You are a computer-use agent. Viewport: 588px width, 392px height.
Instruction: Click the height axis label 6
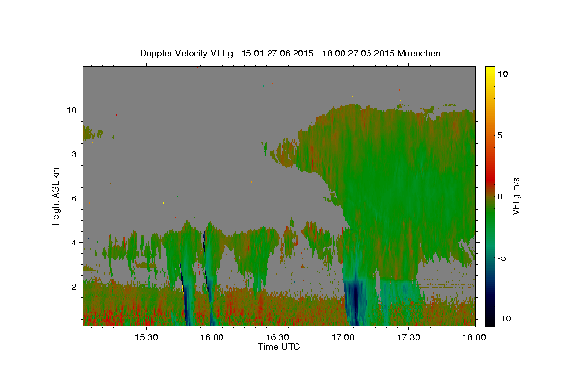(x=74, y=198)
